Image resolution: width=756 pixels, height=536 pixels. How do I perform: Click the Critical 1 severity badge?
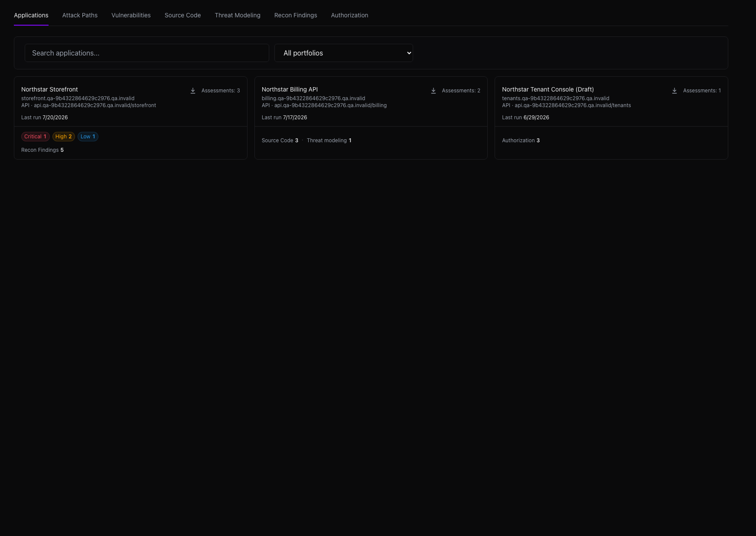(36, 137)
